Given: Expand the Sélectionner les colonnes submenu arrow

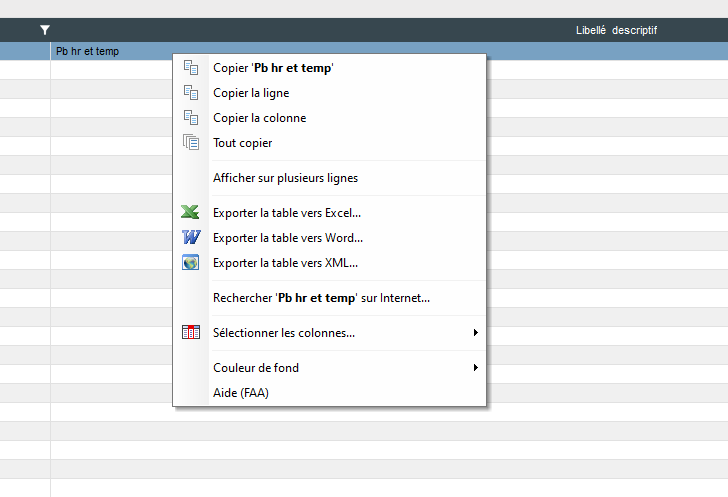Looking at the screenshot, I should [475, 333].
